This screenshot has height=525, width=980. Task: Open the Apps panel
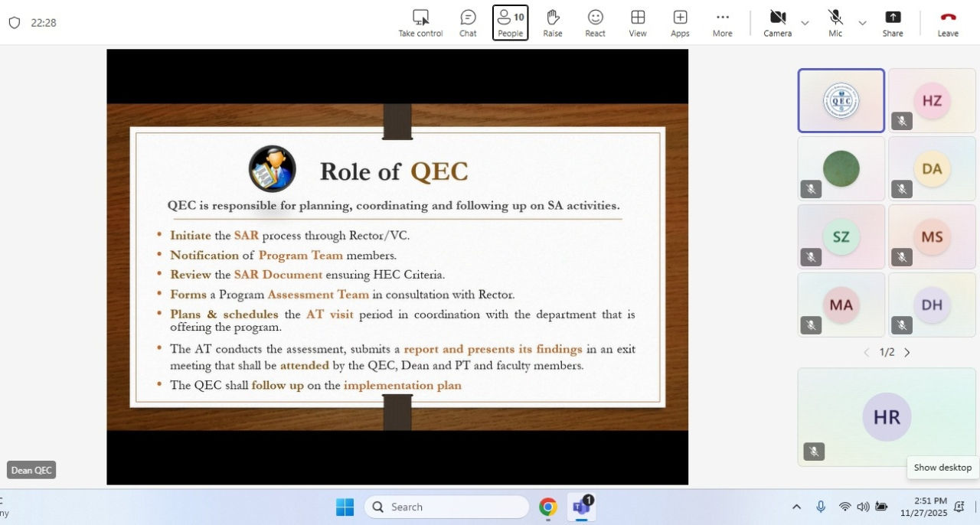coord(680,23)
